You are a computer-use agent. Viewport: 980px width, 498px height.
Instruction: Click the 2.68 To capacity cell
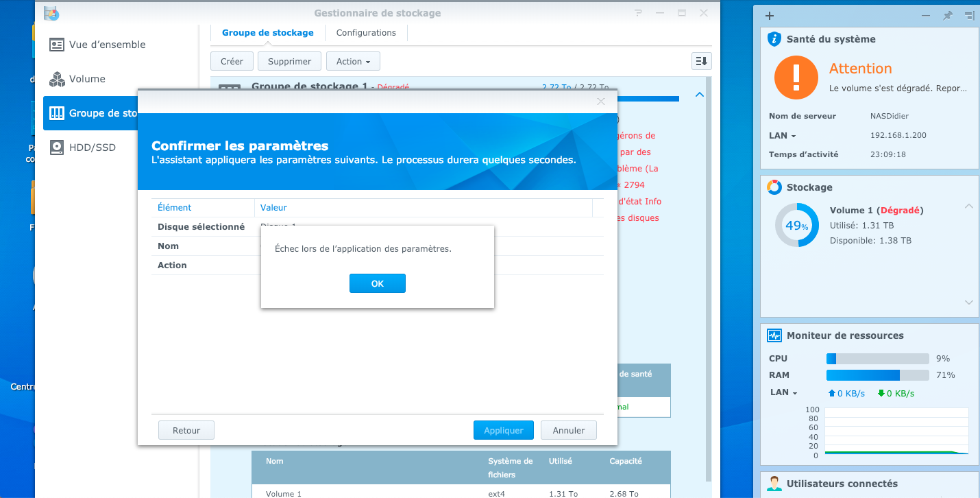624,493
